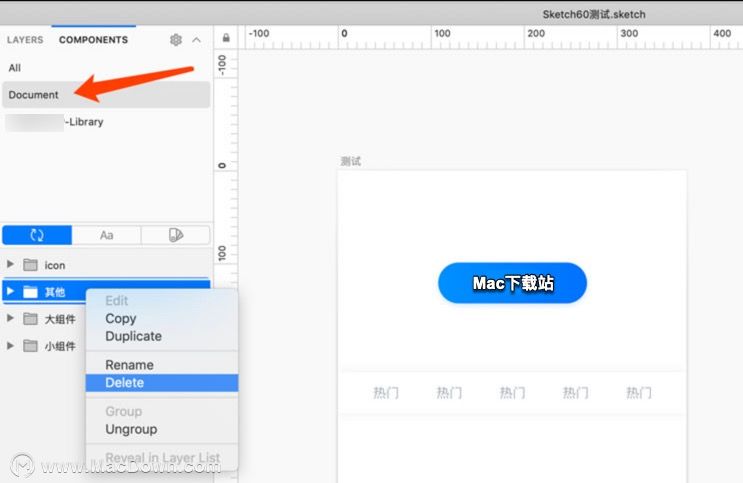Switch to layer styles swatch tab
The width and height of the screenshot is (743, 483).
pyautogui.click(x=175, y=235)
